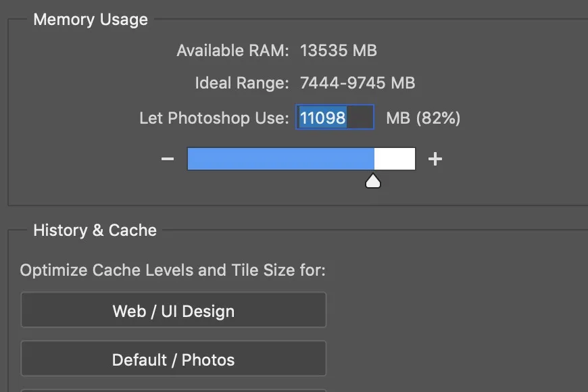Click the Memory Usage section heading
588x392 pixels.
coord(91,20)
